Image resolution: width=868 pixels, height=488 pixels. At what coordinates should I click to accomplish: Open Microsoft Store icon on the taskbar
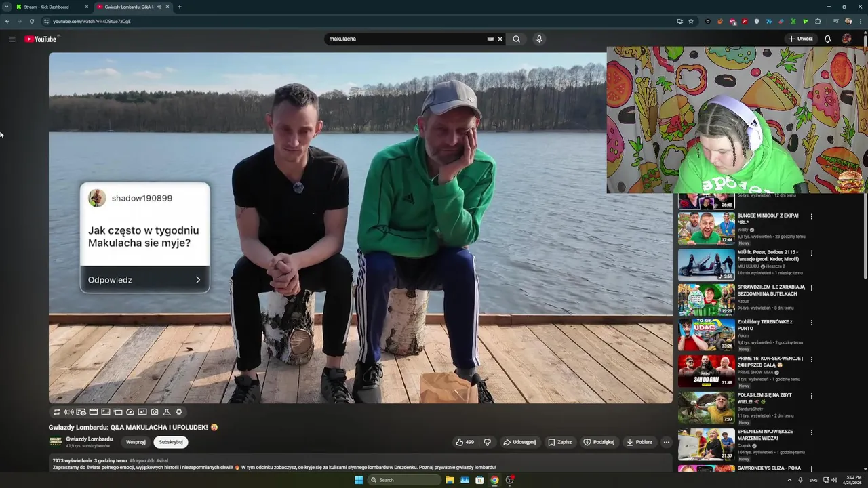479,480
